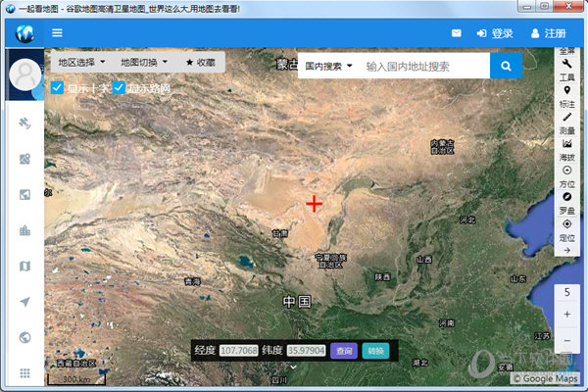Click the 收藏 favorites star button
This screenshot has width=588, height=392.
point(201,63)
